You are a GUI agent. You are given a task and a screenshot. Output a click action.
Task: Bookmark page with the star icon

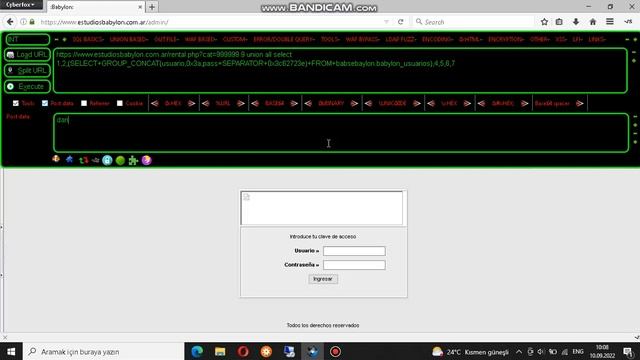(544, 22)
